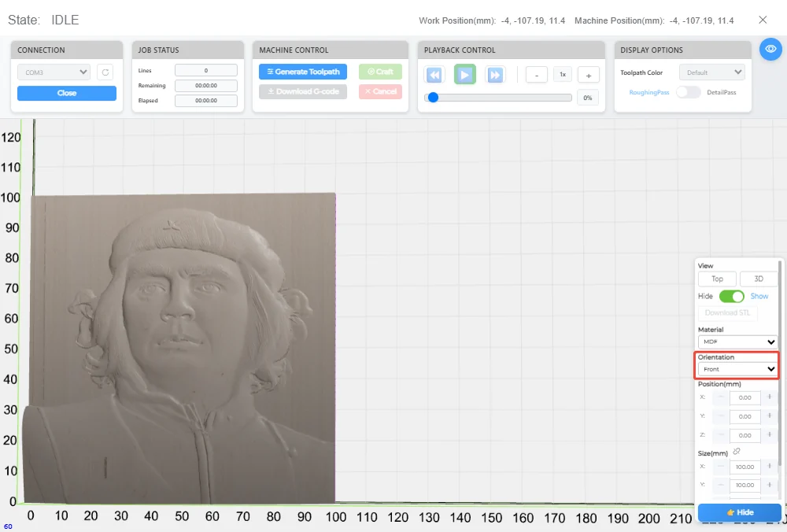
Task: Click the blue Hide panel button
Action: pyautogui.click(x=739, y=512)
